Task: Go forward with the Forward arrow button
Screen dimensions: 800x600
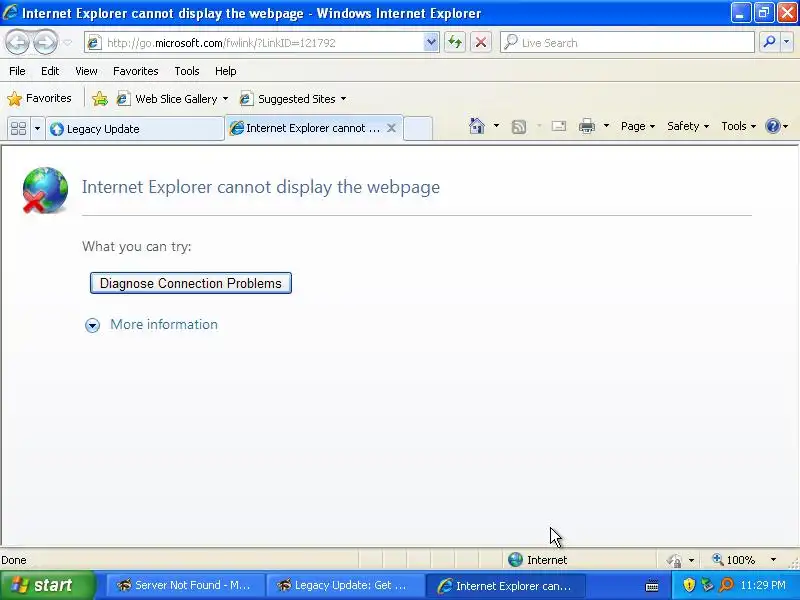Action: (x=46, y=42)
